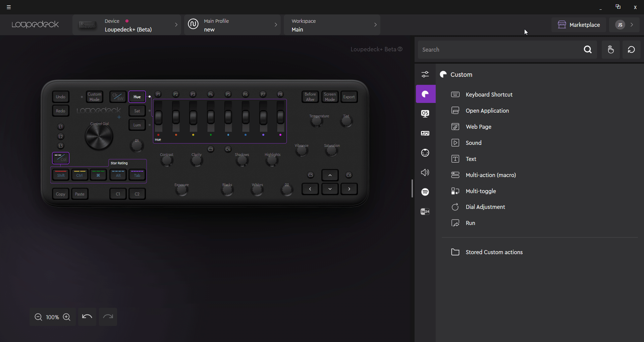Toggle the Lum mode button on device
Viewport: 644px width, 342px height.
tap(137, 125)
